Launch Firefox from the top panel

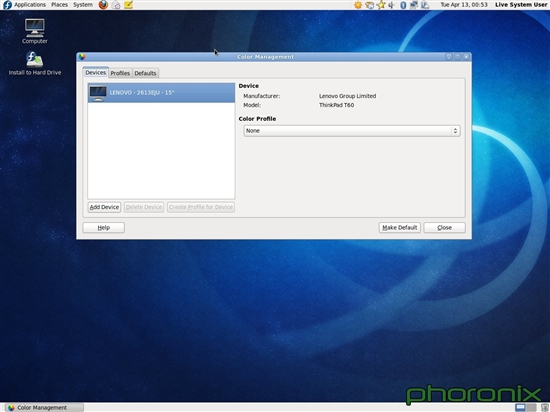coord(103,5)
